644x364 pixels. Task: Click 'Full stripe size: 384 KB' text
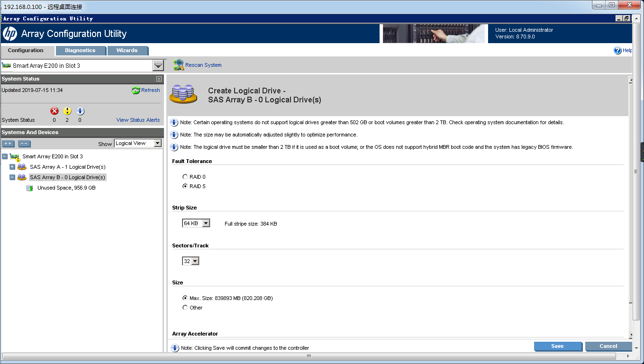point(251,224)
